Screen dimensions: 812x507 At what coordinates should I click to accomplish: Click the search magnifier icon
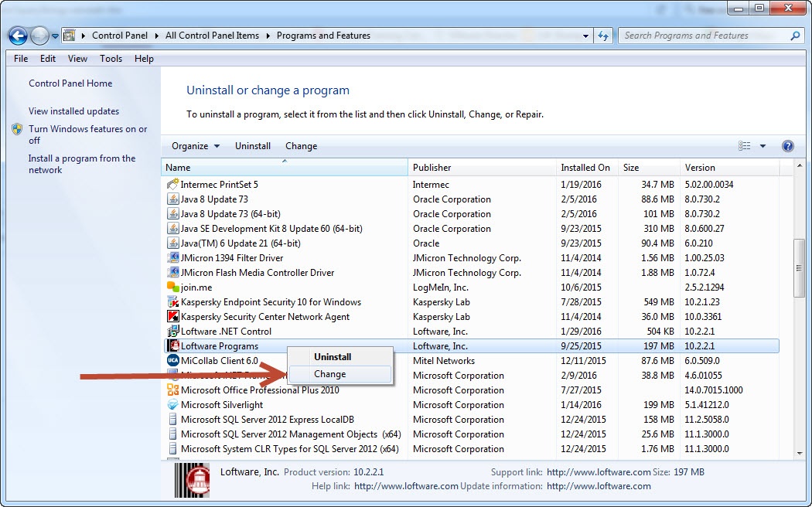tap(795, 36)
